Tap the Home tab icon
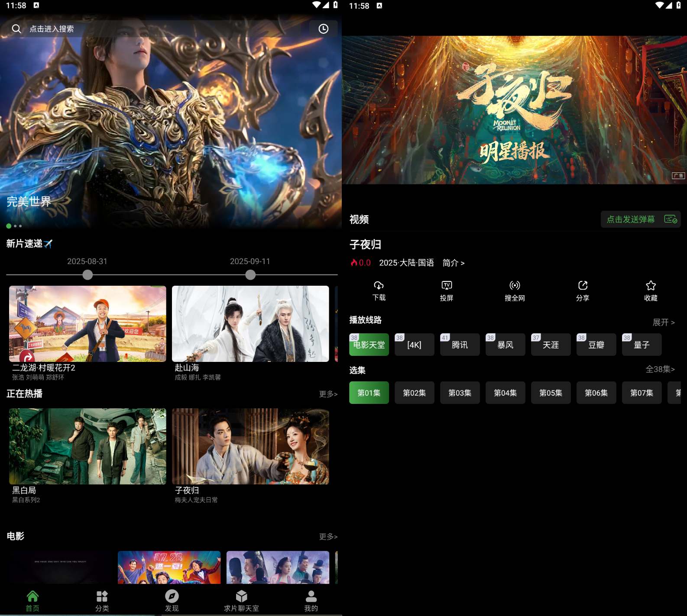The width and height of the screenshot is (687, 616). click(x=32, y=597)
